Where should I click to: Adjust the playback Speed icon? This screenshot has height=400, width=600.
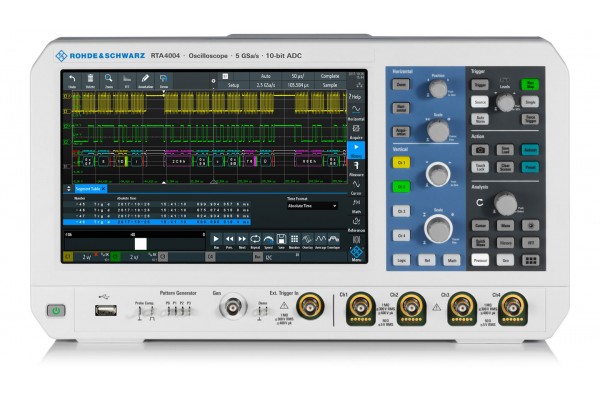269,241
